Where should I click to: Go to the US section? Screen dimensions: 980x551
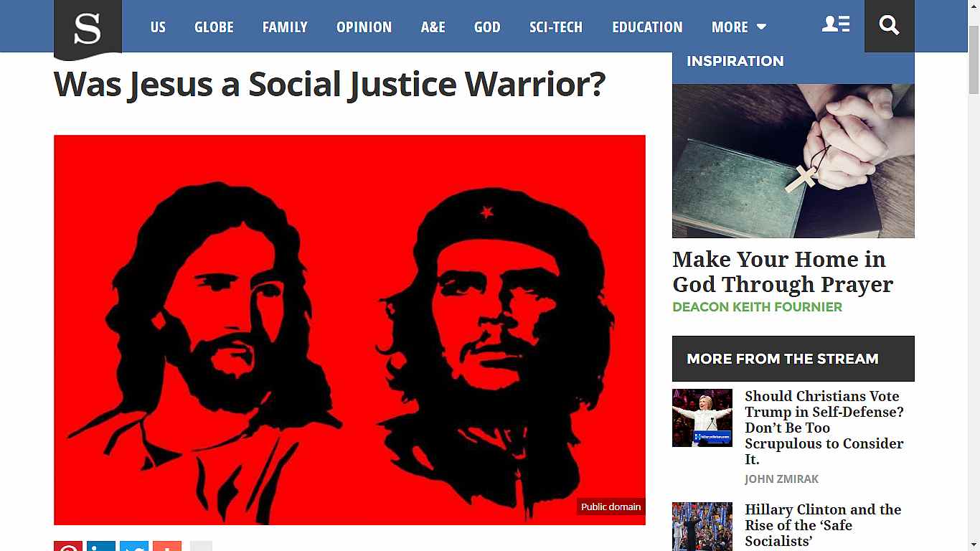tap(158, 27)
